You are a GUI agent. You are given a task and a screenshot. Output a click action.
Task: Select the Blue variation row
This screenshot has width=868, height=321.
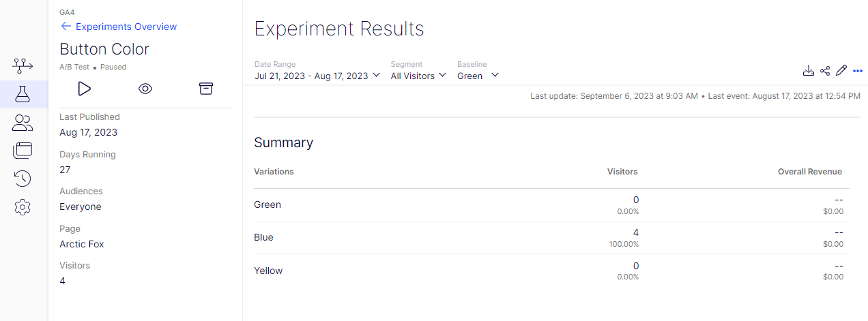tap(263, 237)
